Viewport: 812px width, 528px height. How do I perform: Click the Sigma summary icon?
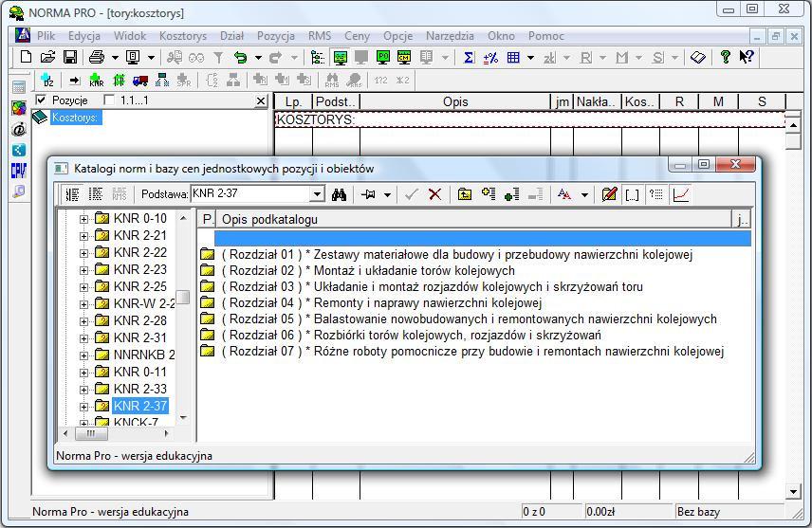(469, 57)
